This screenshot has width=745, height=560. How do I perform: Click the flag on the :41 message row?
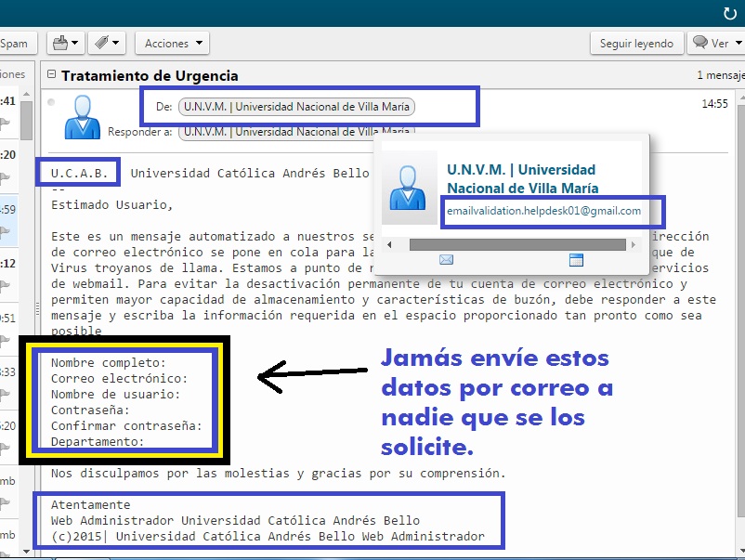click(5, 124)
